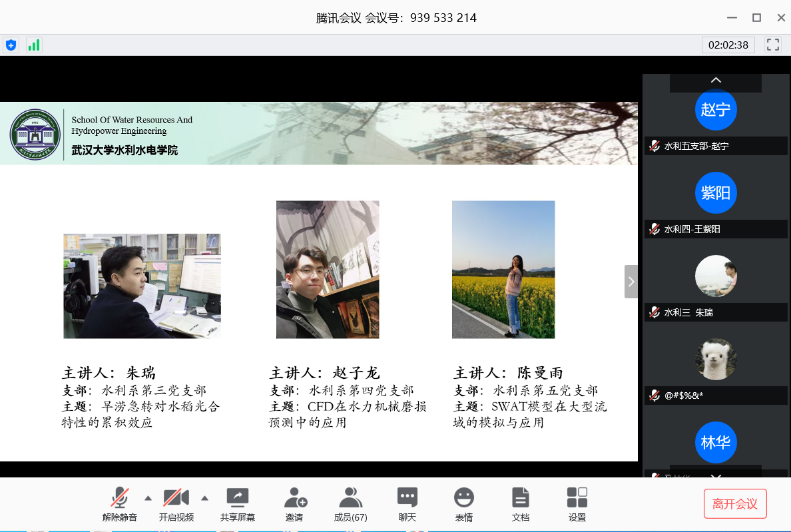Open the 成员(67) members list
The width and height of the screenshot is (791, 532).
click(350, 503)
